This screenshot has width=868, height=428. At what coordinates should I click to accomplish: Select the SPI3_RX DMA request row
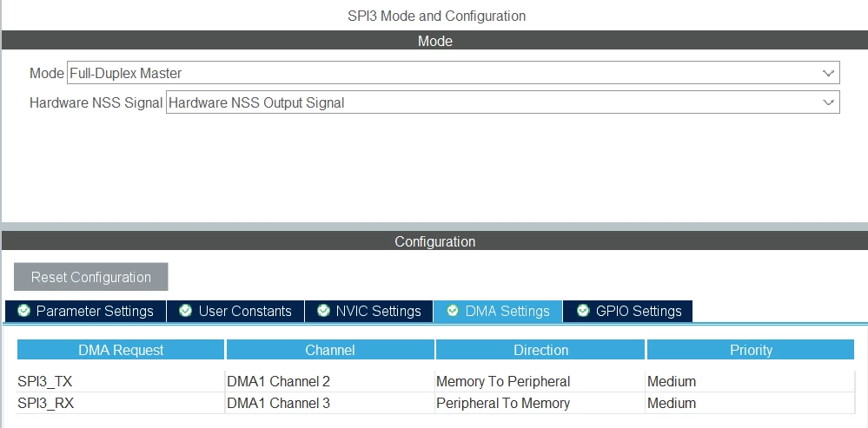coord(435,403)
